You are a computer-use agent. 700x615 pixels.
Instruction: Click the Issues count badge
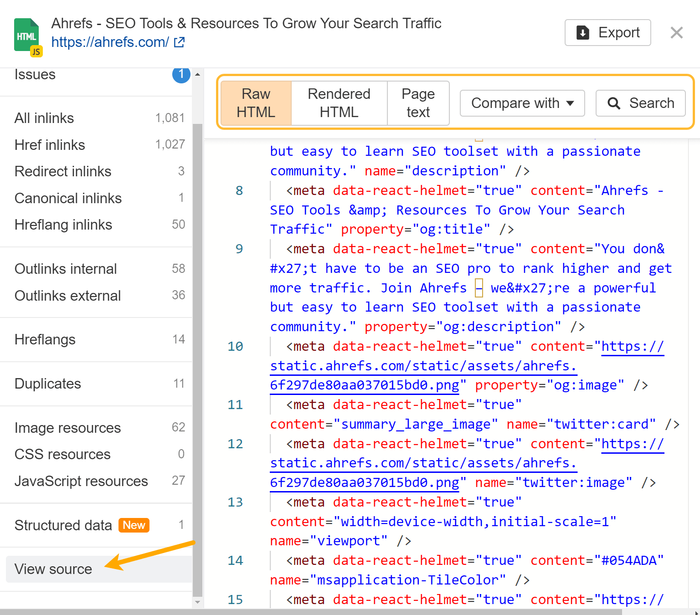tap(181, 75)
